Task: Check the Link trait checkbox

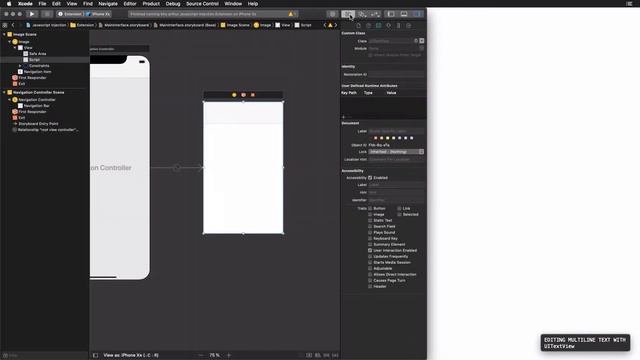Action: (x=399, y=208)
